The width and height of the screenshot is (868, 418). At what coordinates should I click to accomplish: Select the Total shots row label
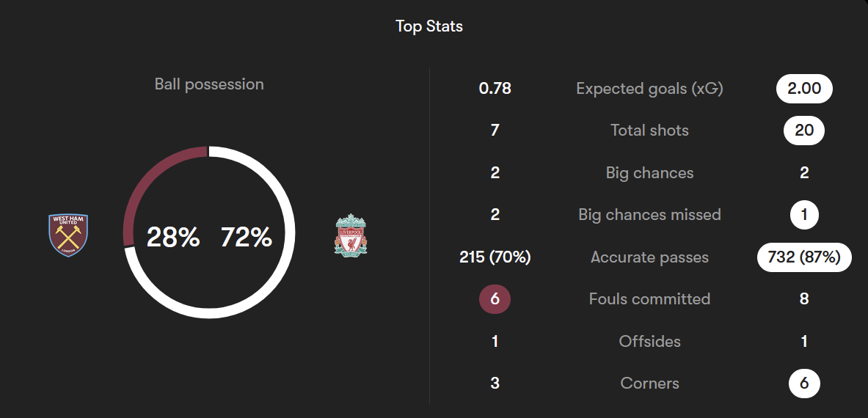pos(649,131)
